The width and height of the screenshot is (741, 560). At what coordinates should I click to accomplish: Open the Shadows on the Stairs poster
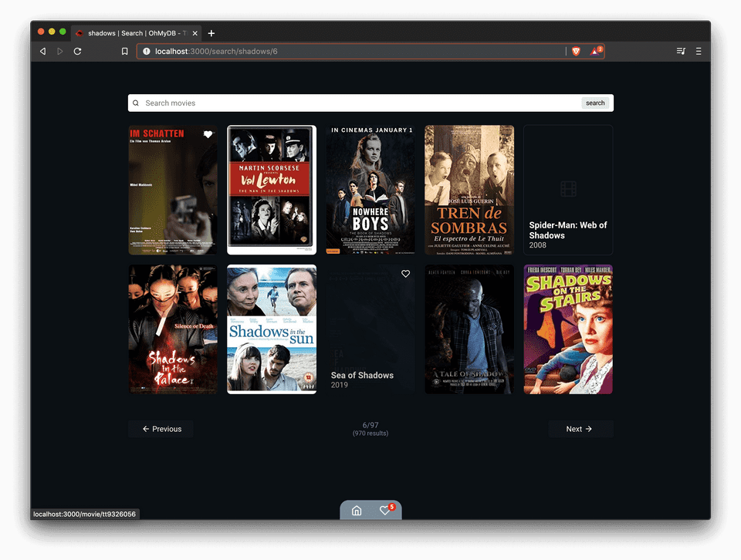(568, 329)
